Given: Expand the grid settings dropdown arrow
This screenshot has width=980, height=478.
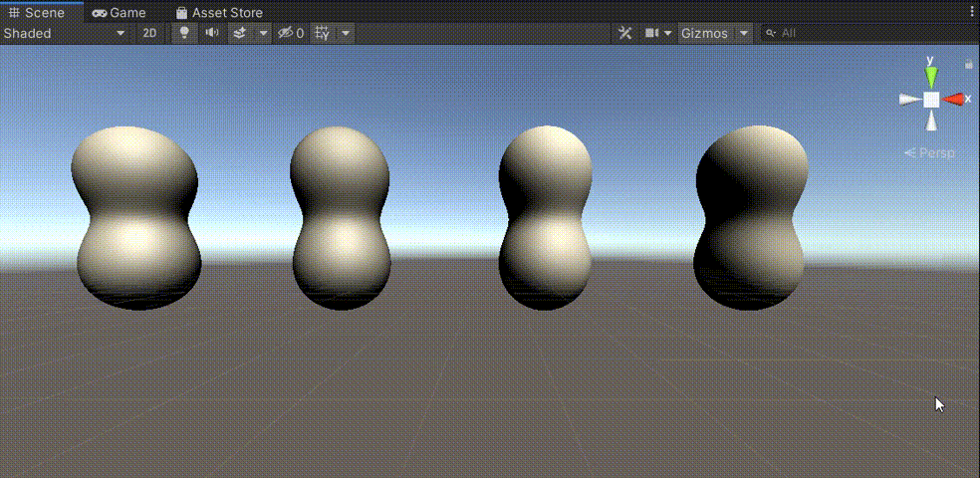Looking at the screenshot, I should click(x=345, y=33).
